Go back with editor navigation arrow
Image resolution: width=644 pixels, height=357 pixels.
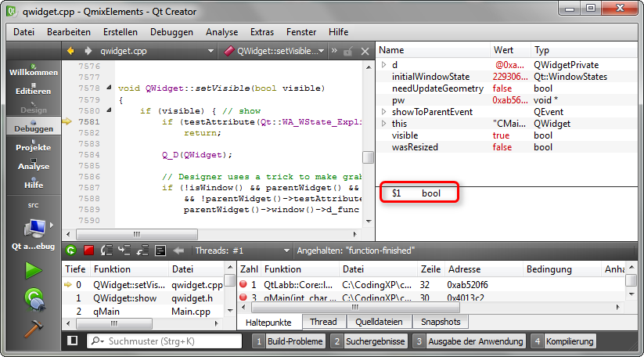coord(70,51)
